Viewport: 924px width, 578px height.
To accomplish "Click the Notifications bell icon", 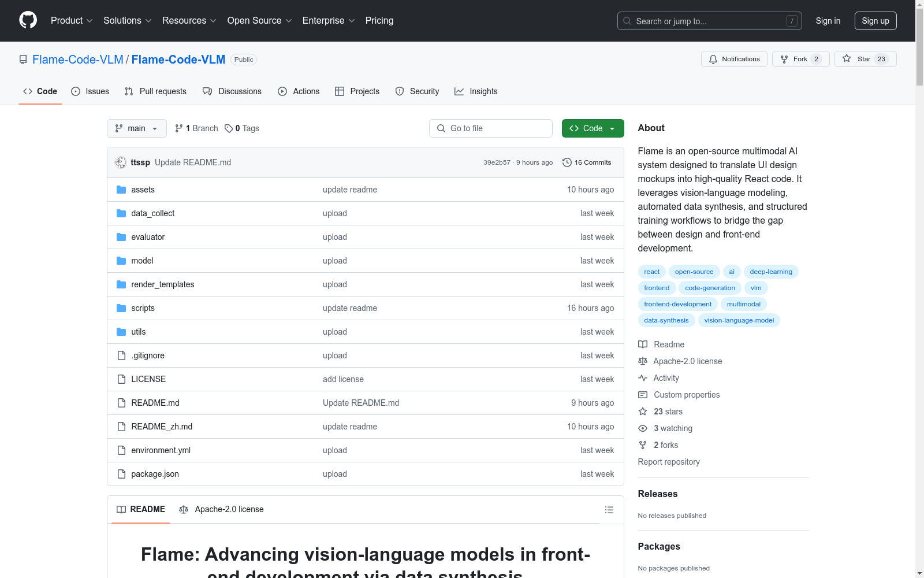I will click(713, 59).
